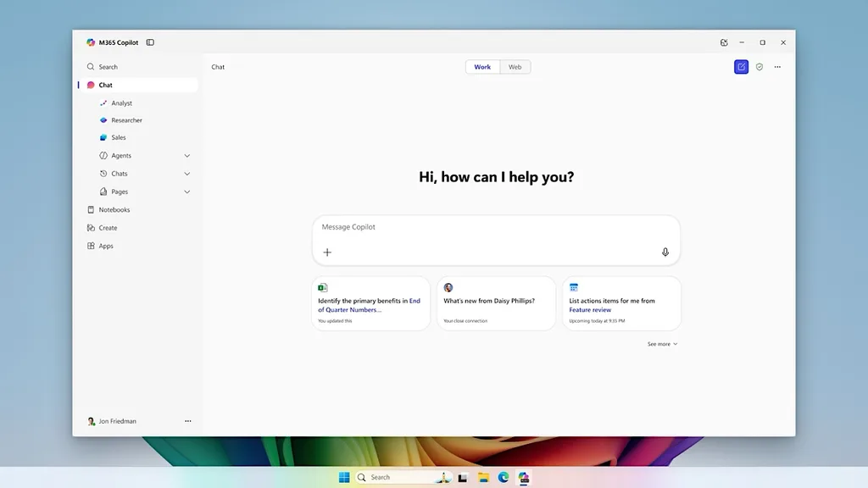Click the microphone dictation icon
Screen dimensions: 868x488
click(665, 252)
